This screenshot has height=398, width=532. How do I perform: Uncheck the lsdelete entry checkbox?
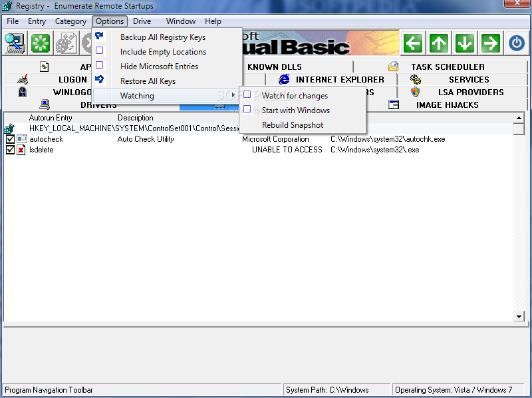coord(10,150)
